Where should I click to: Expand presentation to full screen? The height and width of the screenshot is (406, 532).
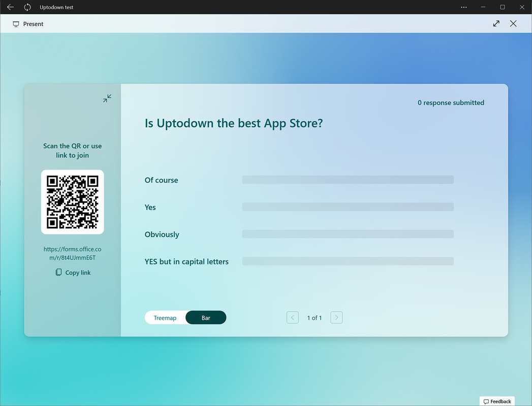coord(496,23)
